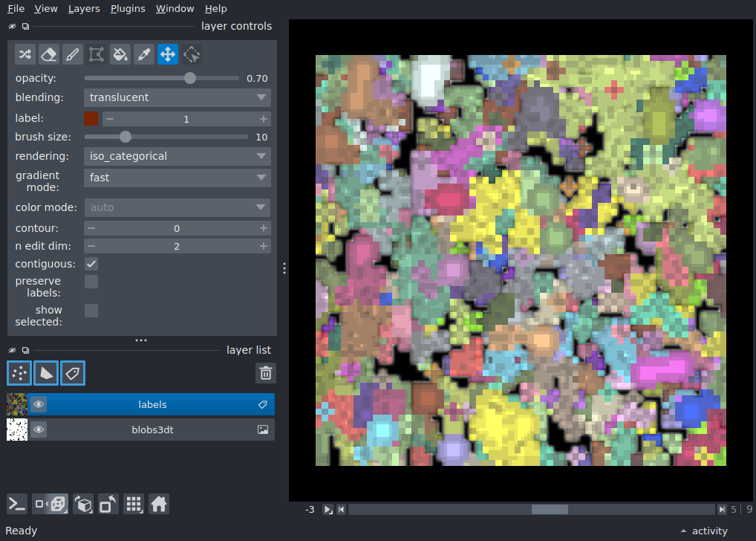Open the gradient mode dropdown
Image resolution: width=756 pixels, height=541 pixels.
177,178
